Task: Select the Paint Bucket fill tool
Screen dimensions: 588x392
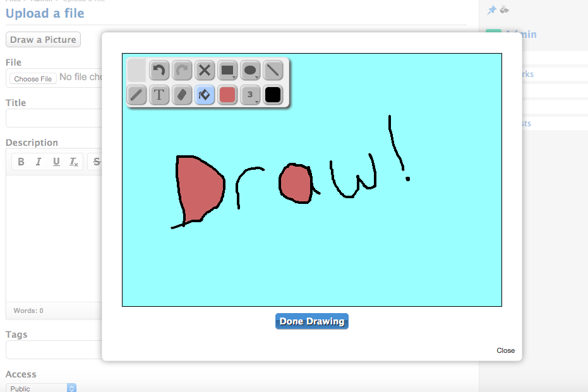Action: coord(205,95)
